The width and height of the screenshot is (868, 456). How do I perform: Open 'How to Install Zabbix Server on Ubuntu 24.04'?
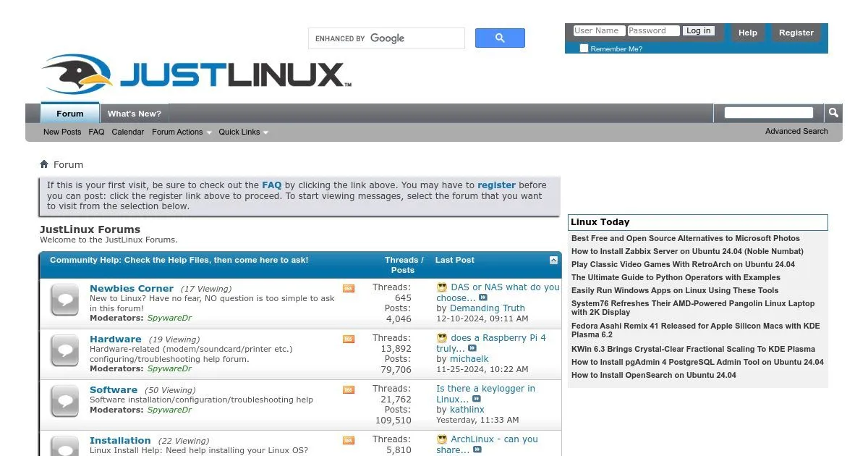pos(687,251)
